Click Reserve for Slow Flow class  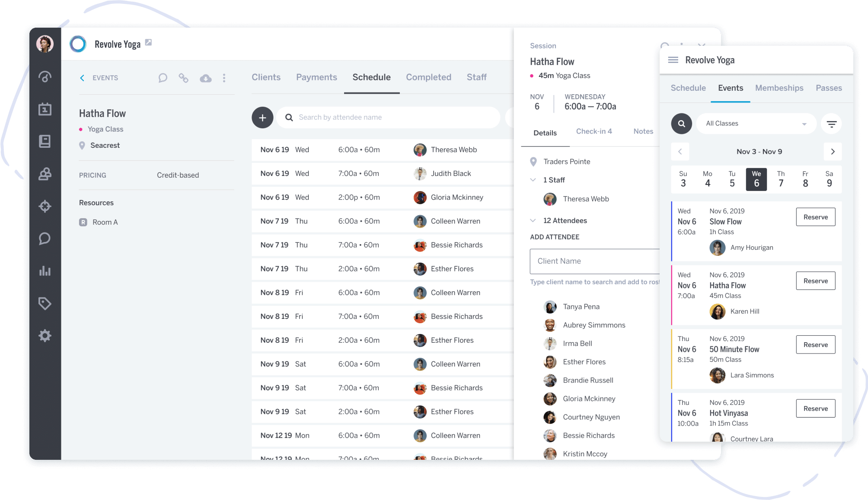pos(816,217)
